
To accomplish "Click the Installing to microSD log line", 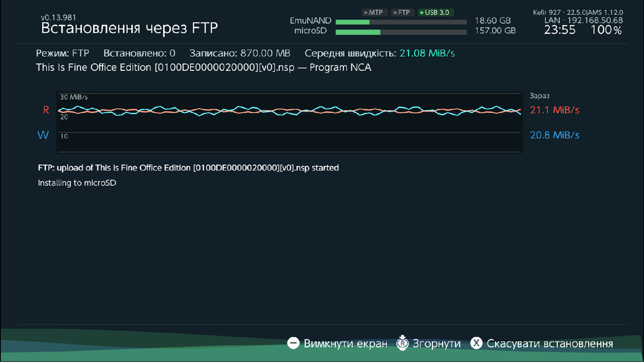I will tap(77, 183).
